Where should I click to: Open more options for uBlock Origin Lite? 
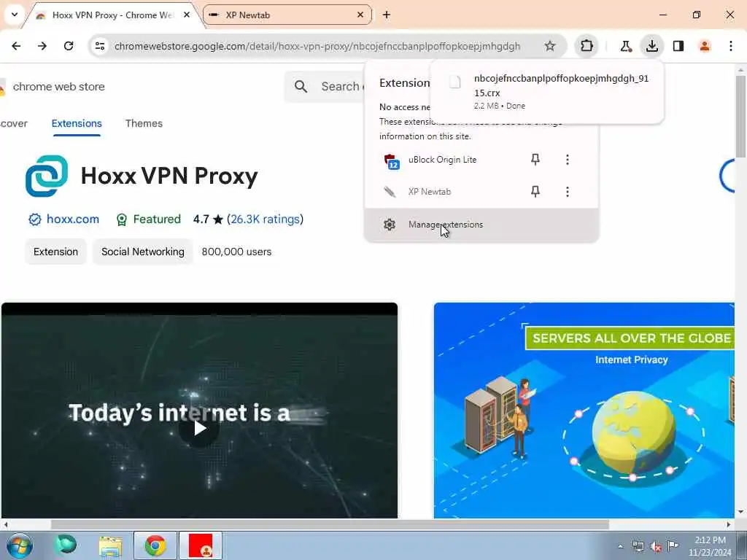click(568, 160)
